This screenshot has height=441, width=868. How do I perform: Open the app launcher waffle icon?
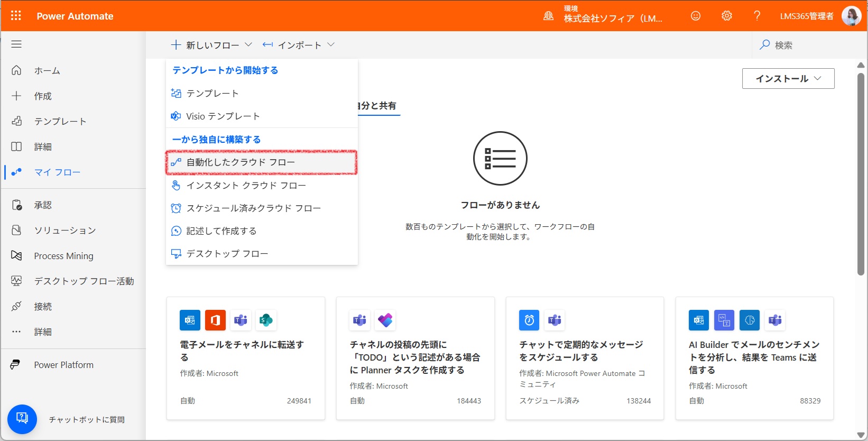coord(16,16)
